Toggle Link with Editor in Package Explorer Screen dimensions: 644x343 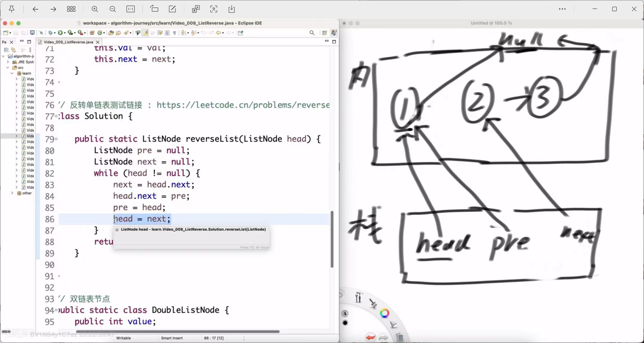(13, 50)
